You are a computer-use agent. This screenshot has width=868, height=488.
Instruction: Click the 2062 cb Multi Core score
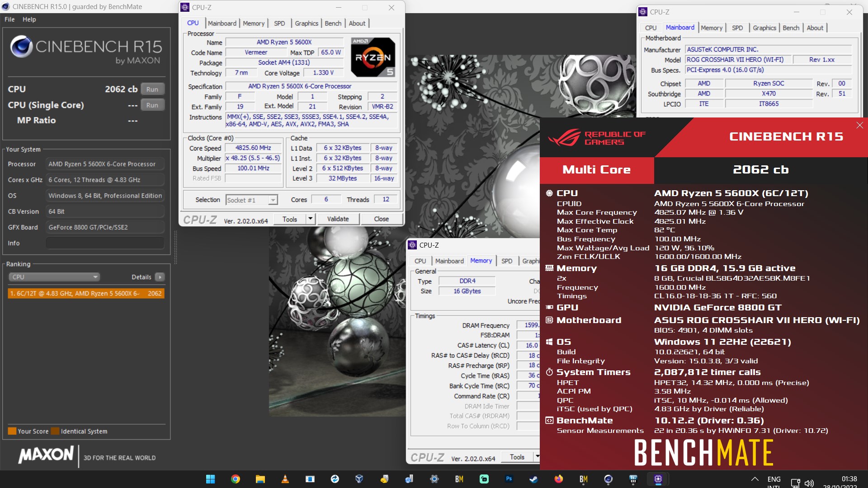760,170
